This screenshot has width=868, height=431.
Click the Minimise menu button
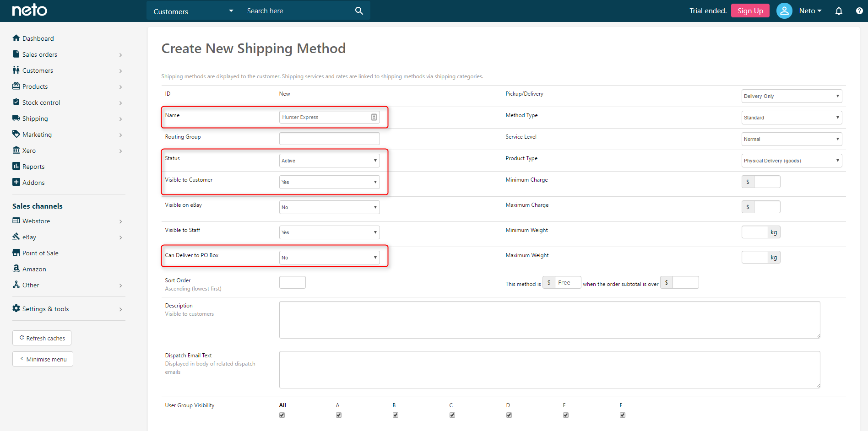click(x=43, y=359)
